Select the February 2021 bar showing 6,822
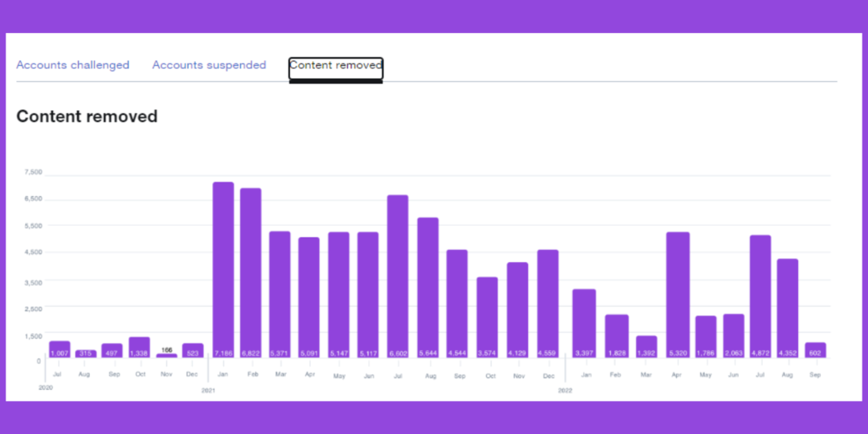The height and width of the screenshot is (434, 868). [251, 272]
